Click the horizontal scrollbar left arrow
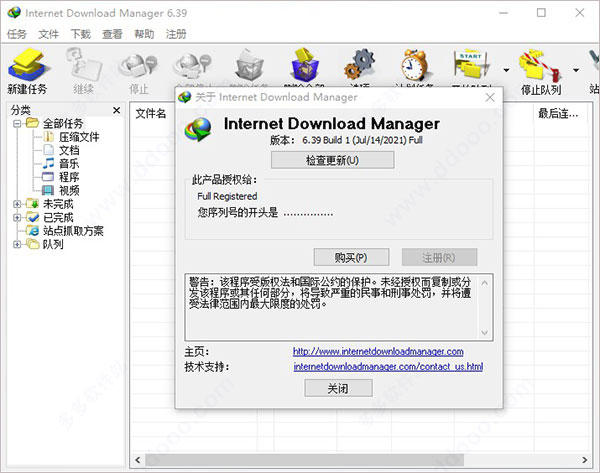The width and height of the screenshot is (600, 473). [138, 460]
